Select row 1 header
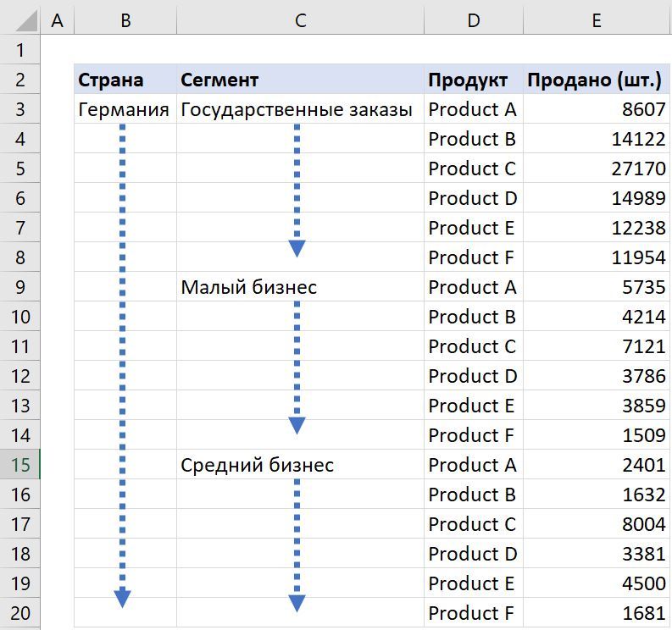Viewport: 672px width, 630px height. [20, 50]
